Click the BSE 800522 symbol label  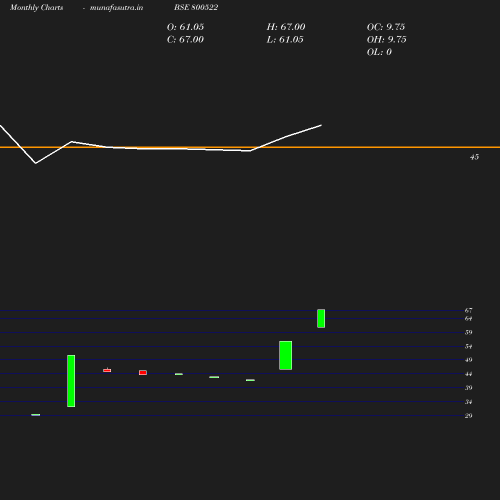(x=196, y=7)
